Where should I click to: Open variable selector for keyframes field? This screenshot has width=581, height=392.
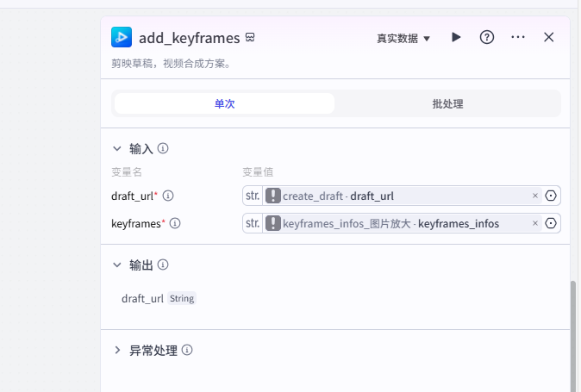[x=552, y=223]
